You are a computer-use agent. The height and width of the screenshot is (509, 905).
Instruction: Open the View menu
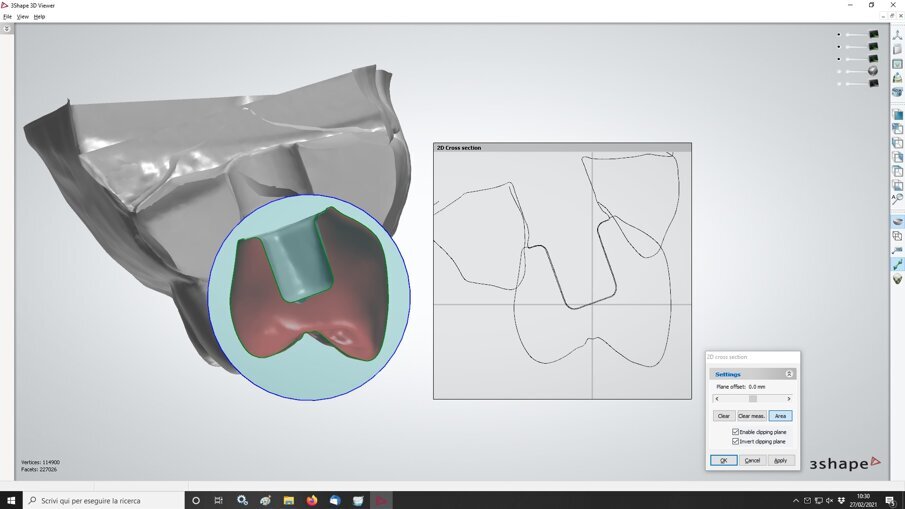tap(23, 17)
